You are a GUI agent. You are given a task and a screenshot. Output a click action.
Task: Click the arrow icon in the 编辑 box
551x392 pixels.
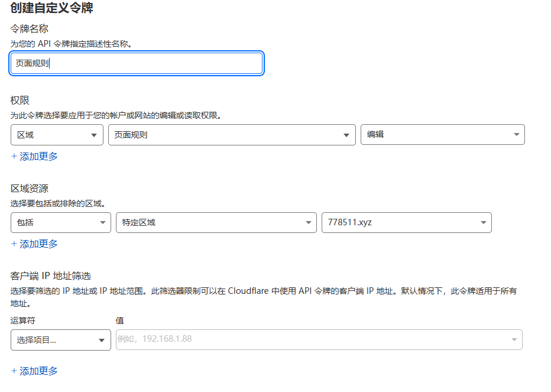point(516,135)
